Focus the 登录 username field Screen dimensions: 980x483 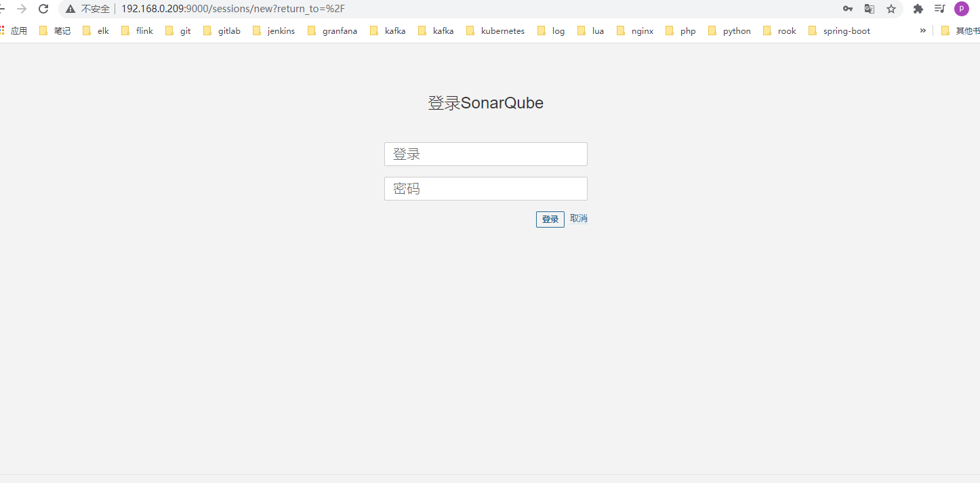[x=486, y=154]
